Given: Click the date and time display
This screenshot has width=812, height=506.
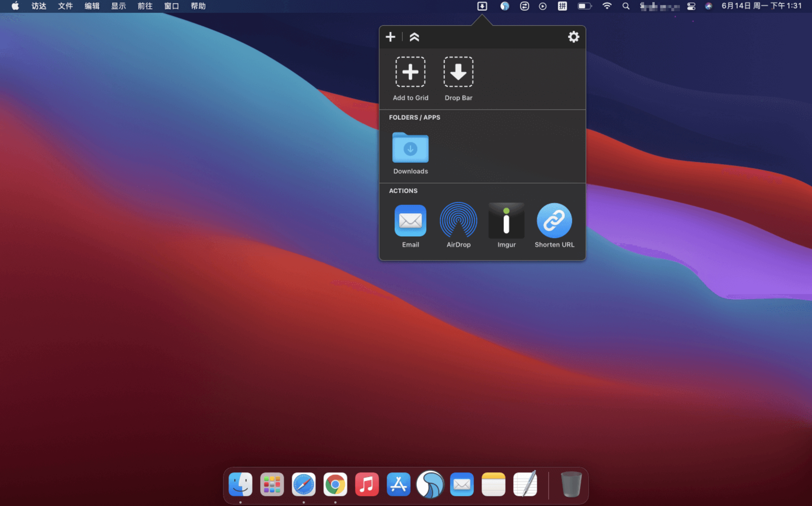Looking at the screenshot, I should 761,6.
